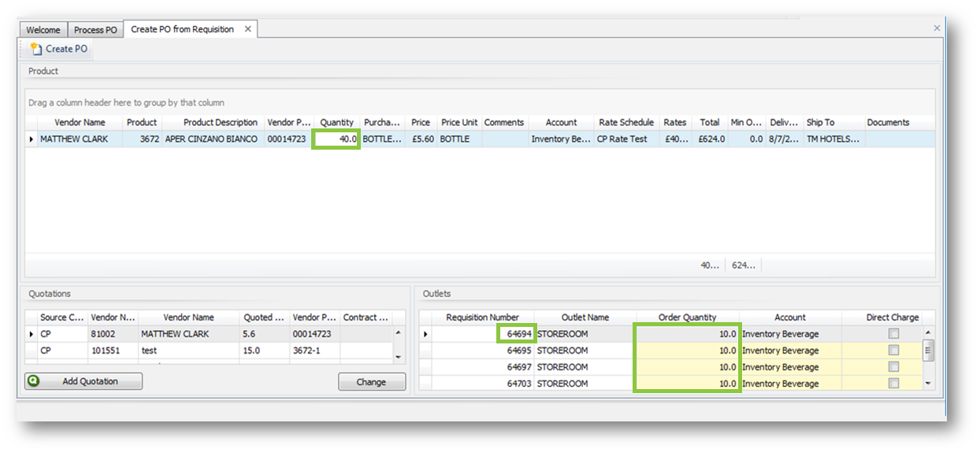Sort by Vendor Name column in Product grid

click(x=80, y=123)
